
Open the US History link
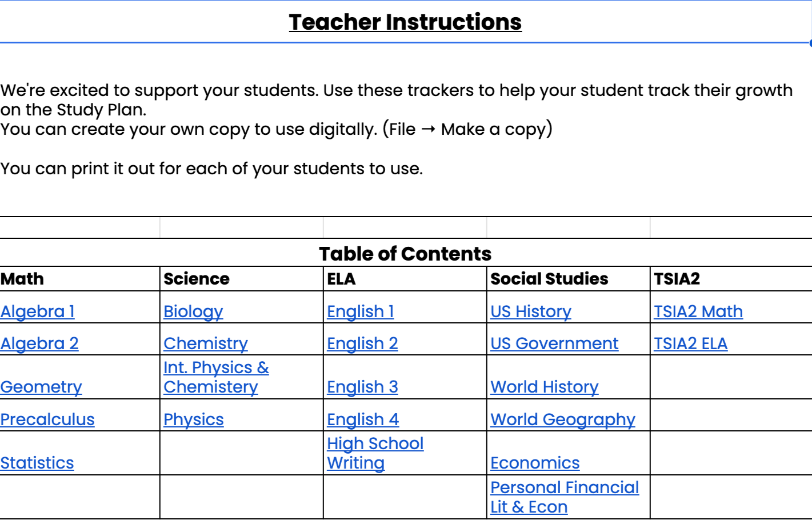coord(531,311)
